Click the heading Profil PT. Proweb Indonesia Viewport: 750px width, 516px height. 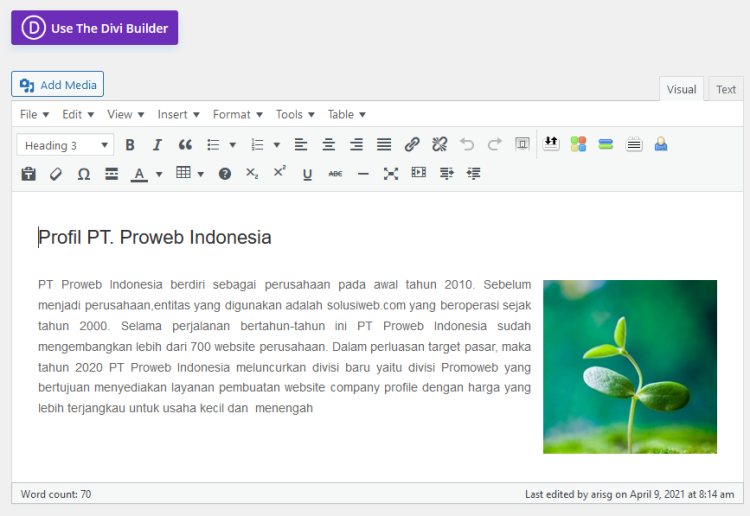click(154, 237)
